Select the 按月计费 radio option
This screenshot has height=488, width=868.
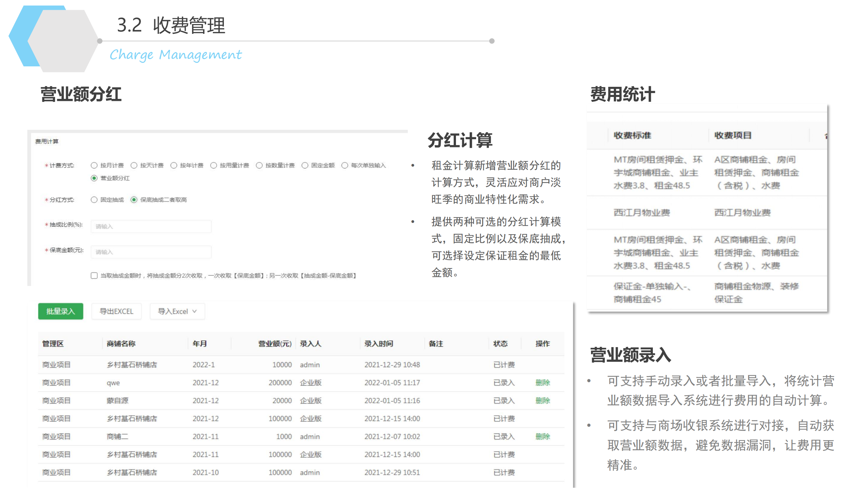(x=94, y=165)
